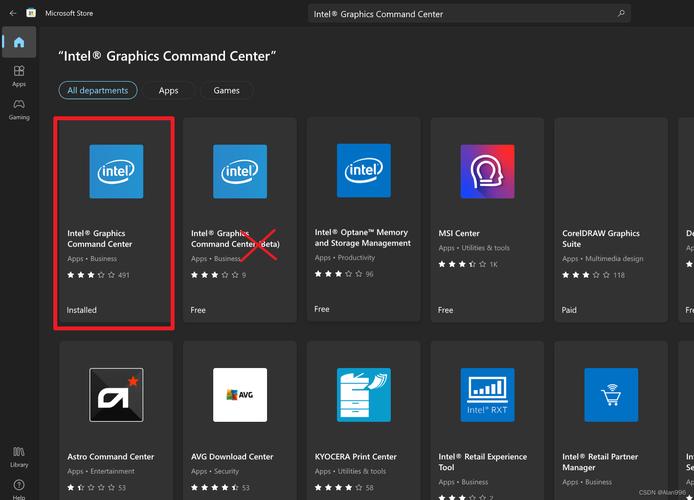The width and height of the screenshot is (694, 500).
Task: Click inside the store search box
Action: pos(460,14)
